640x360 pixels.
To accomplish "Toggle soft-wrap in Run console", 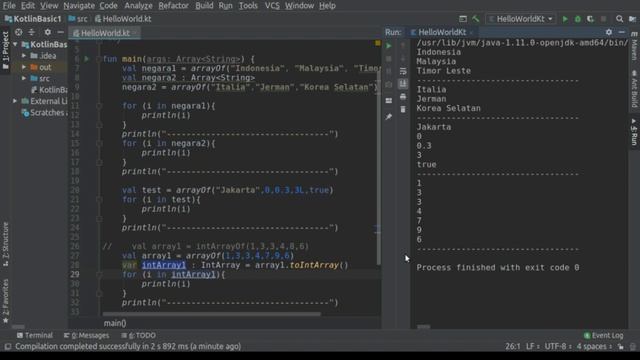I will point(403,71).
